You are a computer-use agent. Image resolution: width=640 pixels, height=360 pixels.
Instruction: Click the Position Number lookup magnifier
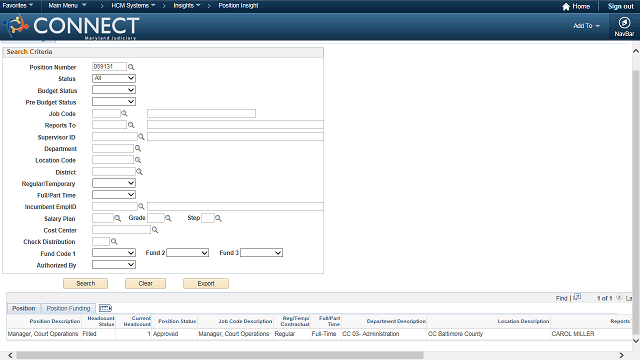pos(131,67)
